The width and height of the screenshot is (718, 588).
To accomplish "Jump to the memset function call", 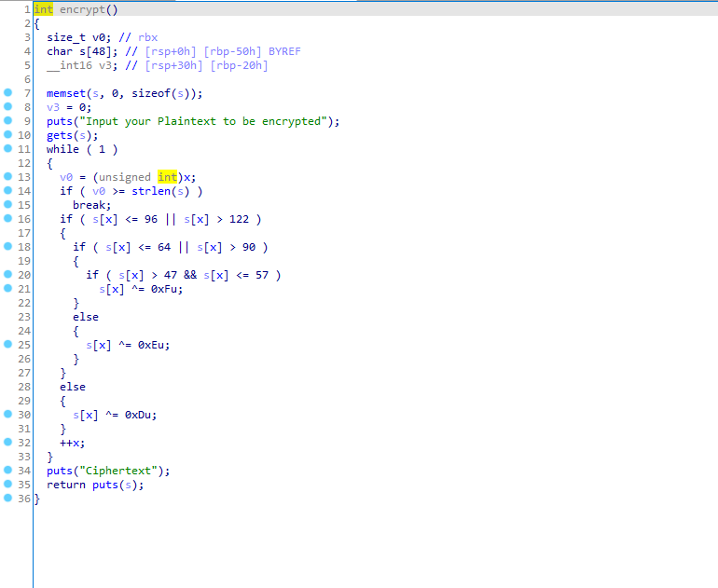I will (x=65, y=93).
